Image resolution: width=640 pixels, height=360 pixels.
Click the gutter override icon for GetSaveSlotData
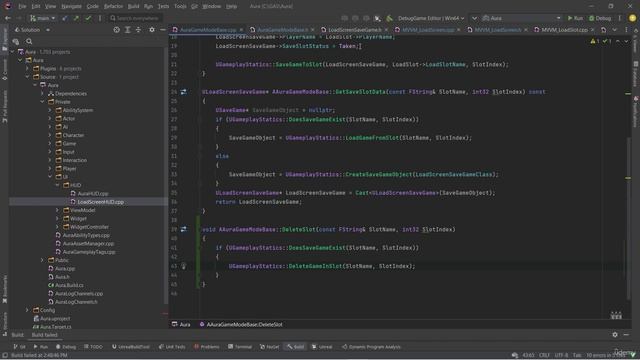tap(184, 92)
